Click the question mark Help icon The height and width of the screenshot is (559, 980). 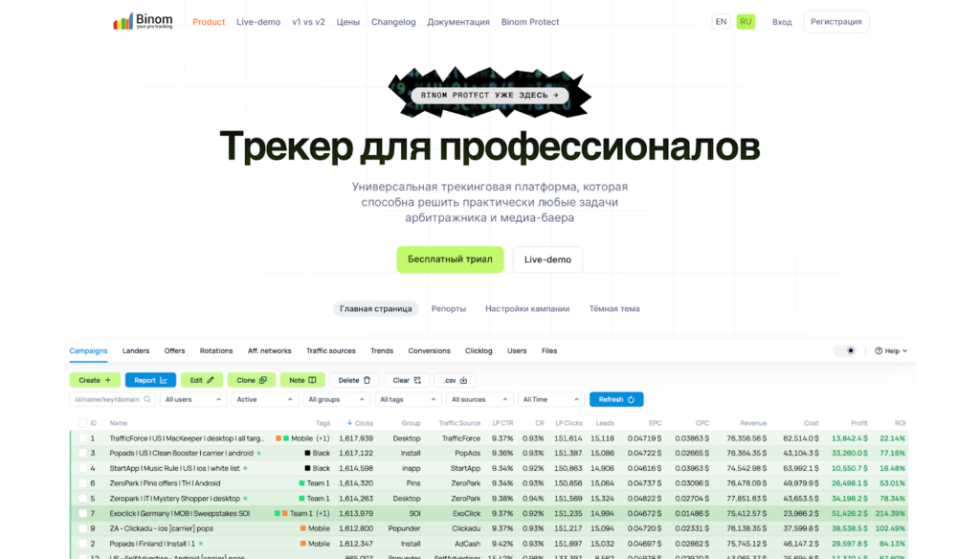879,350
